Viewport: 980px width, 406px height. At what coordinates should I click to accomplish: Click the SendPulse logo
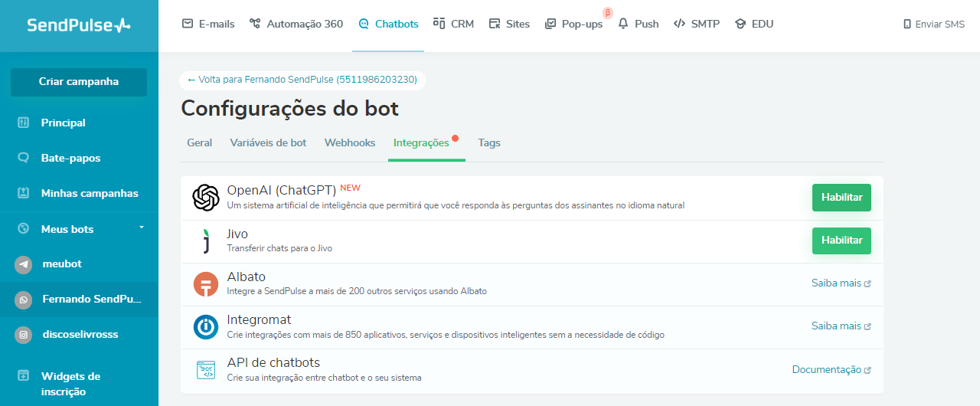click(79, 25)
